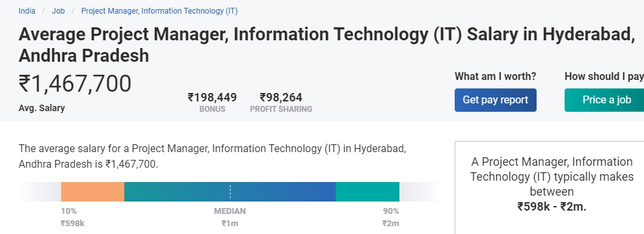Click the blue middle segment of salary bar
This screenshot has width=644, height=234.
230,192
